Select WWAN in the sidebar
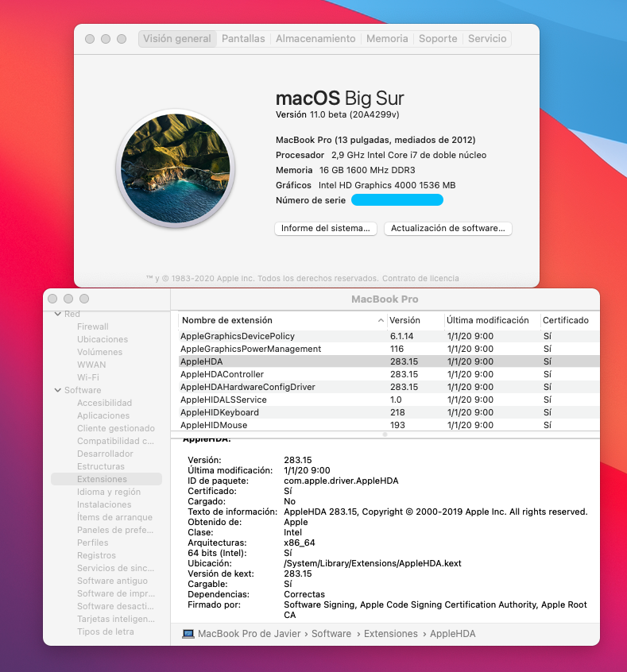The width and height of the screenshot is (627, 672). click(91, 365)
